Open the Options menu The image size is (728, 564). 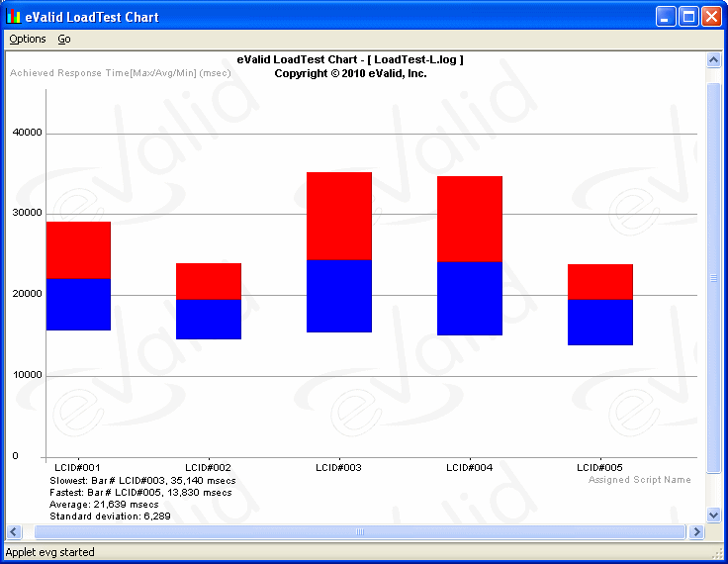pos(28,39)
